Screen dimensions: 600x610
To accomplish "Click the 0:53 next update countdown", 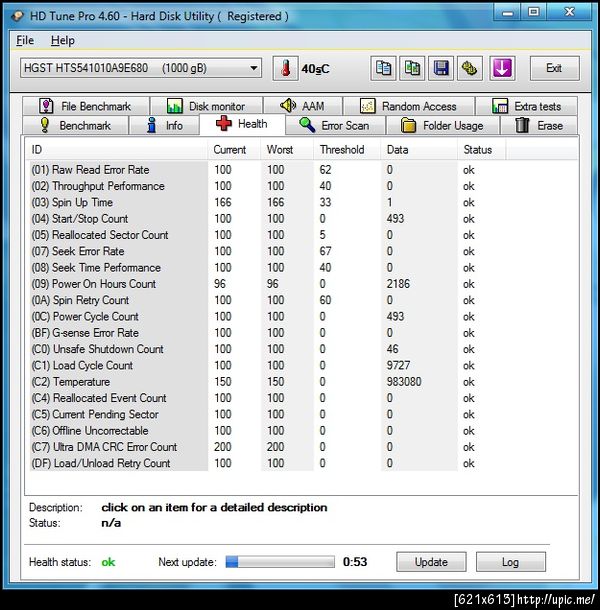I will click(x=355, y=562).
